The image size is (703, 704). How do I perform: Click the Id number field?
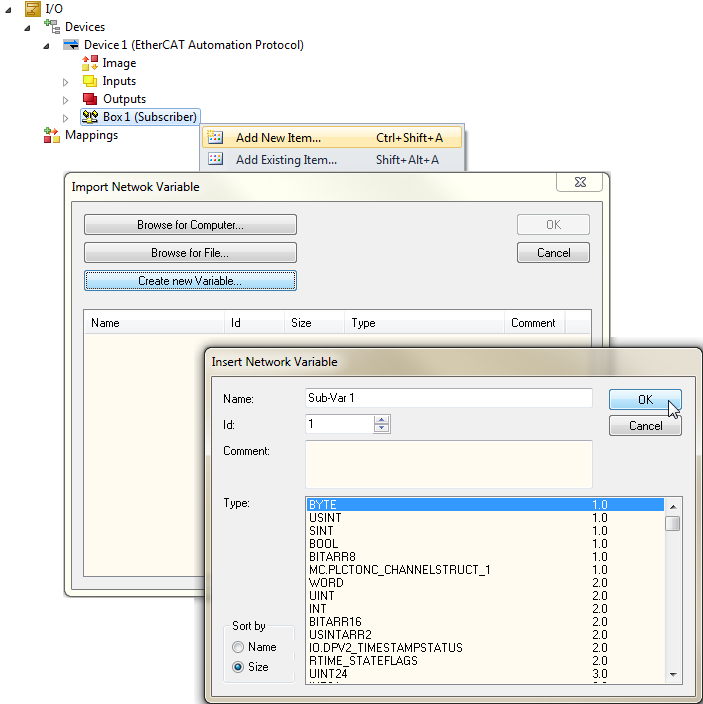pos(339,424)
